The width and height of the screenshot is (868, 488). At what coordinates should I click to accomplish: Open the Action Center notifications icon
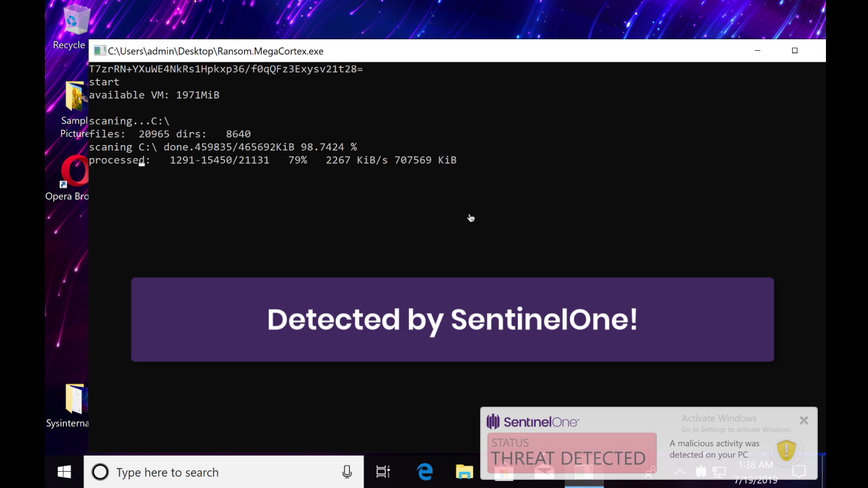pyautogui.click(x=799, y=472)
